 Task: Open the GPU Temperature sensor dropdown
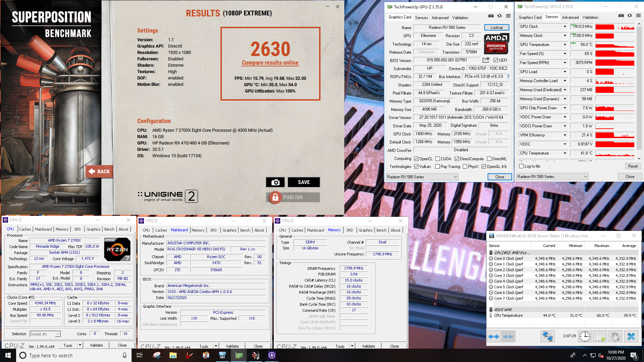tap(565, 45)
